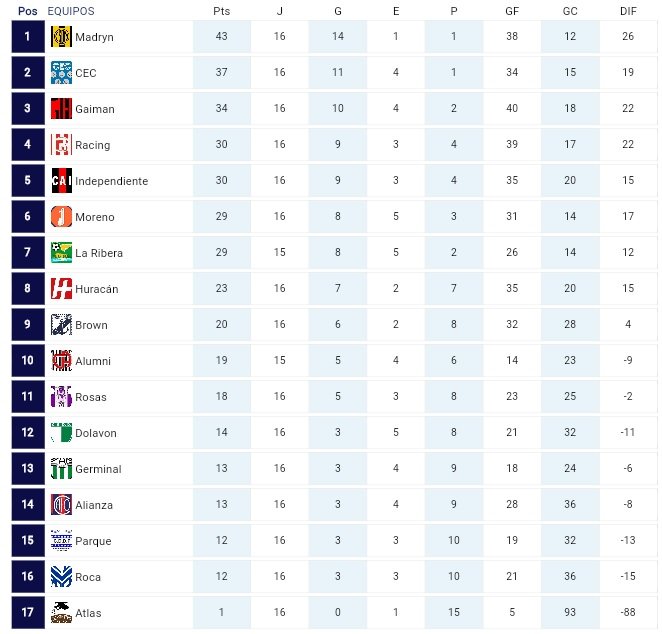Open the Moreno orange crest icon
The image size is (662, 634).
[x=61, y=217]
